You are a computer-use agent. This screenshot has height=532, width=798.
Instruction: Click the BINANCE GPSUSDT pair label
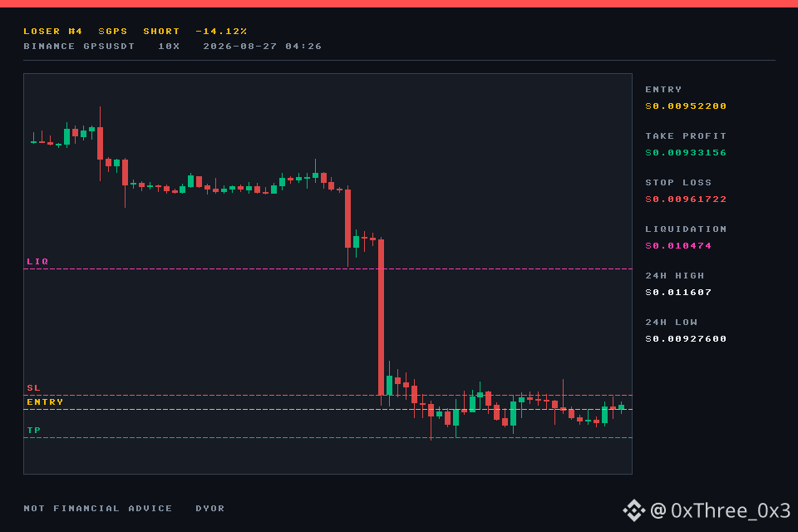[79, 46]
